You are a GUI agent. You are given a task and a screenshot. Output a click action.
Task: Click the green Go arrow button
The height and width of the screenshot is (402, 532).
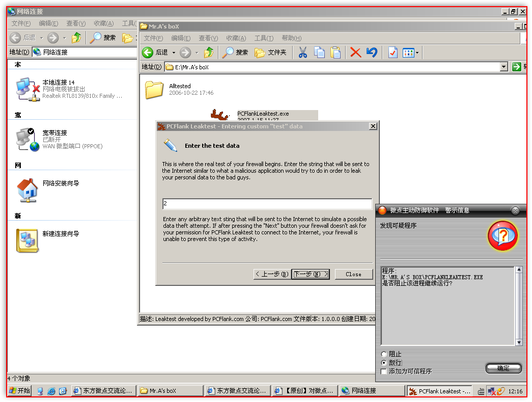click(x=516, y=67)
